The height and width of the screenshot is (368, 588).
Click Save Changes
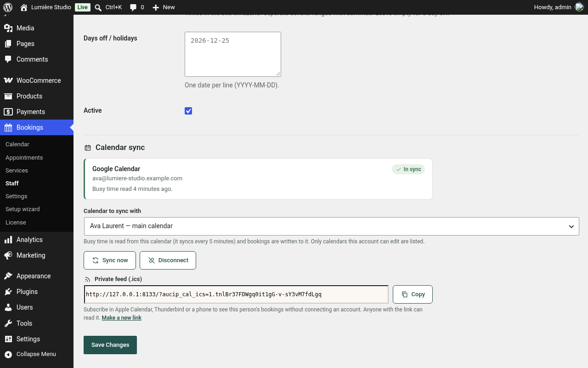coord(110,345)
